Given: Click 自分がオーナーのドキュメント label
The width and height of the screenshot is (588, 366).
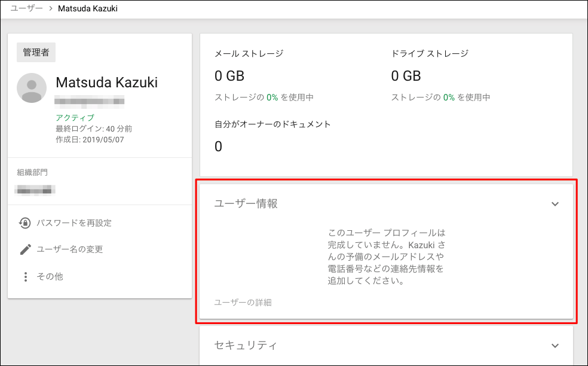Looking at the screenshot, I should [x=272, y=124].
